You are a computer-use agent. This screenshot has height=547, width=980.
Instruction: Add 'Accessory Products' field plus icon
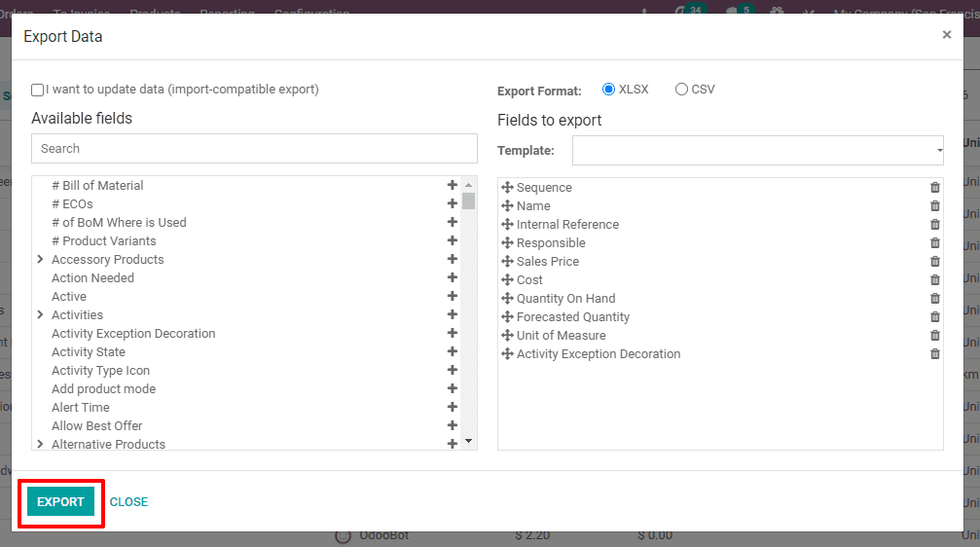coord(453,259)
